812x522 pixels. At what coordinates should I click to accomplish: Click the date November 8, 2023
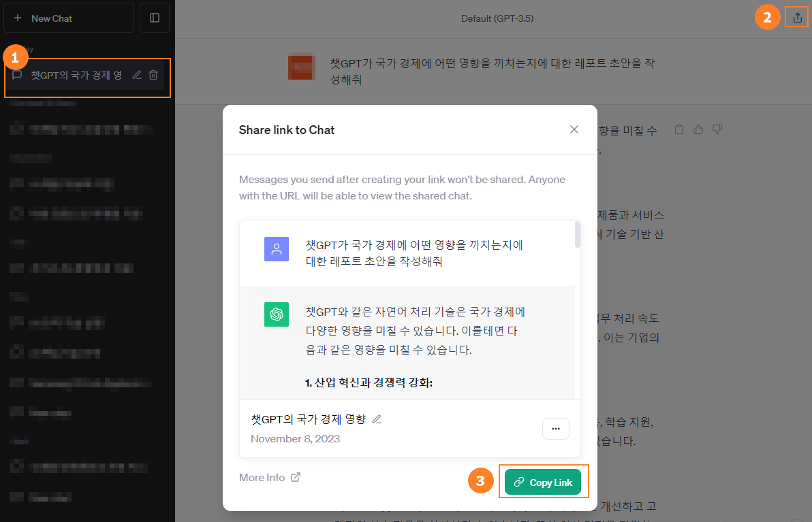click(295, 439)
